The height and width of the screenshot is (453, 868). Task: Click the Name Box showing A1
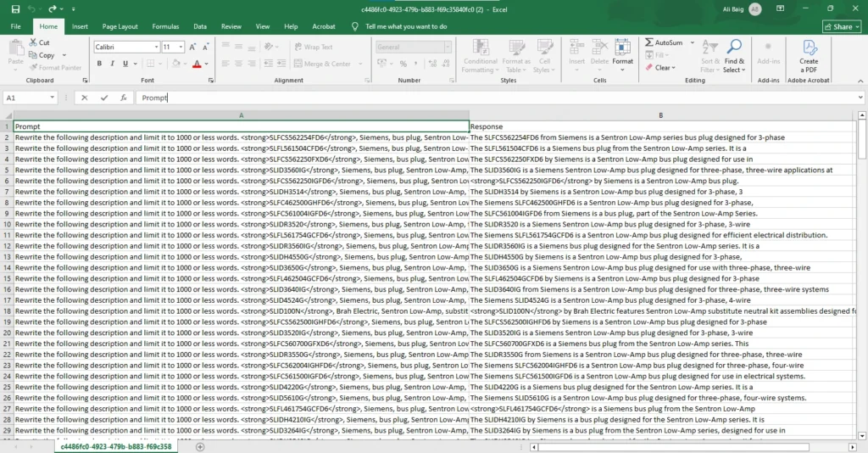26,98
